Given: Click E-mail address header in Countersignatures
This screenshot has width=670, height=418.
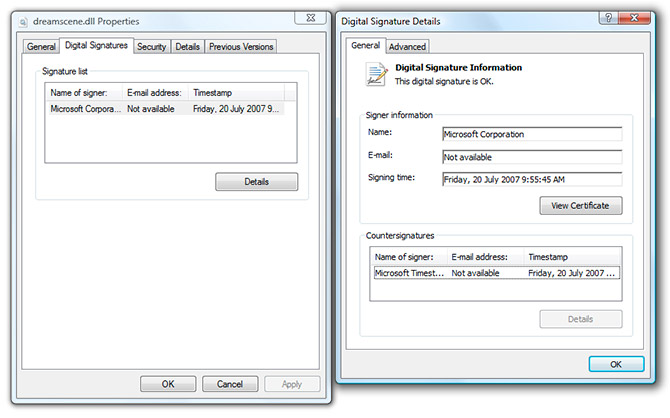Looking at the screenshot, I should [x=485, y=257].
